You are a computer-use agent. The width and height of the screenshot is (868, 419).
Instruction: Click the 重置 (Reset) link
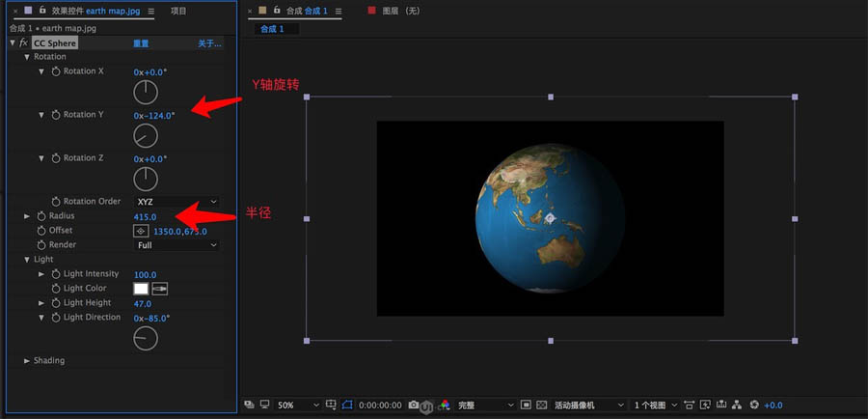[x=141, y=43]
